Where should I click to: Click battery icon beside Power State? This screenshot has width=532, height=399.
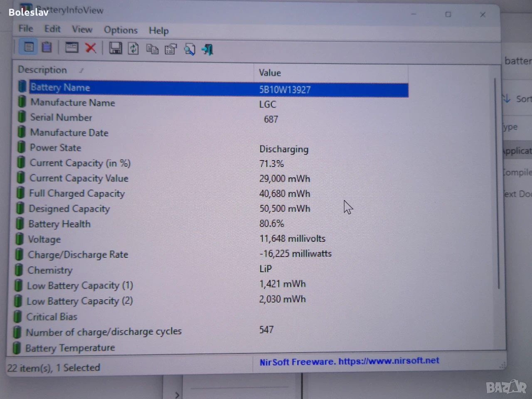(21, 147)
